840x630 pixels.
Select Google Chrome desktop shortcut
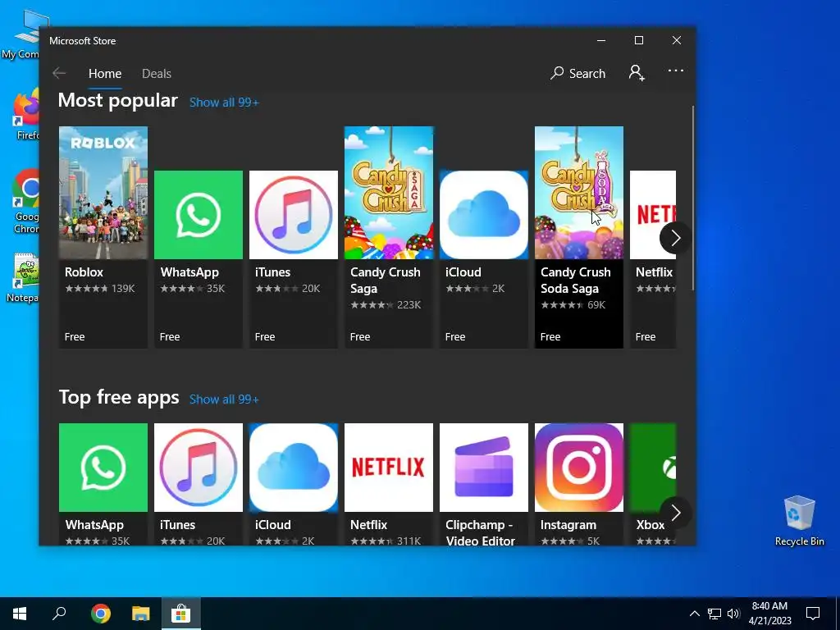click(x=26, y=202)
